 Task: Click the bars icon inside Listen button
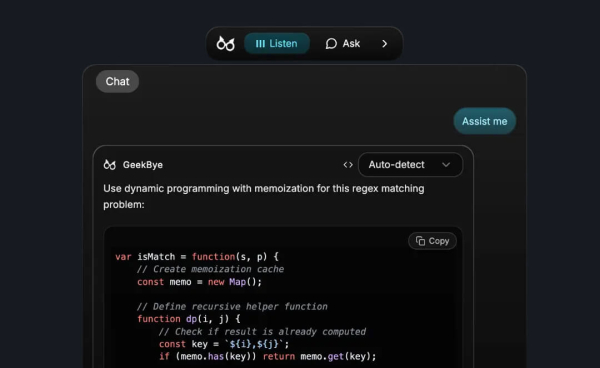[x=260, y=44]
